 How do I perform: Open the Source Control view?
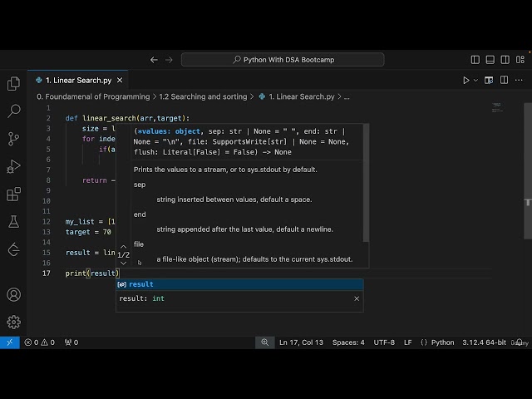[x=13, y=139]
